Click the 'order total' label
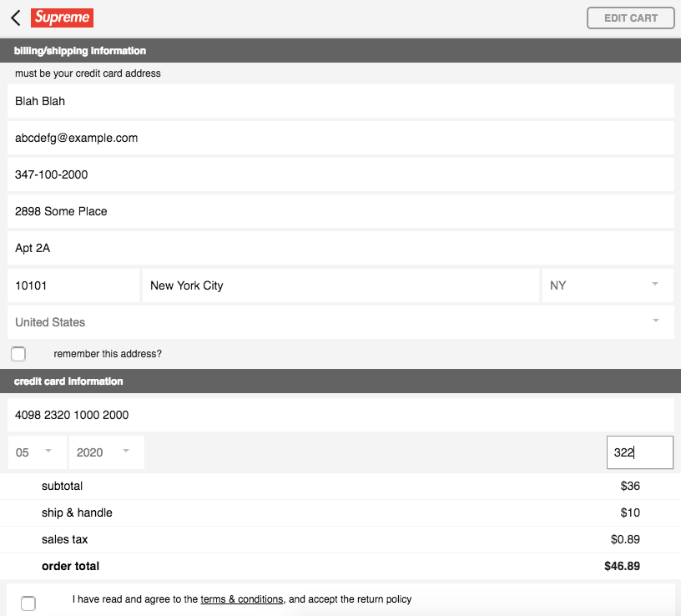Screen dimensions: 681x616 tap(70, 566)
